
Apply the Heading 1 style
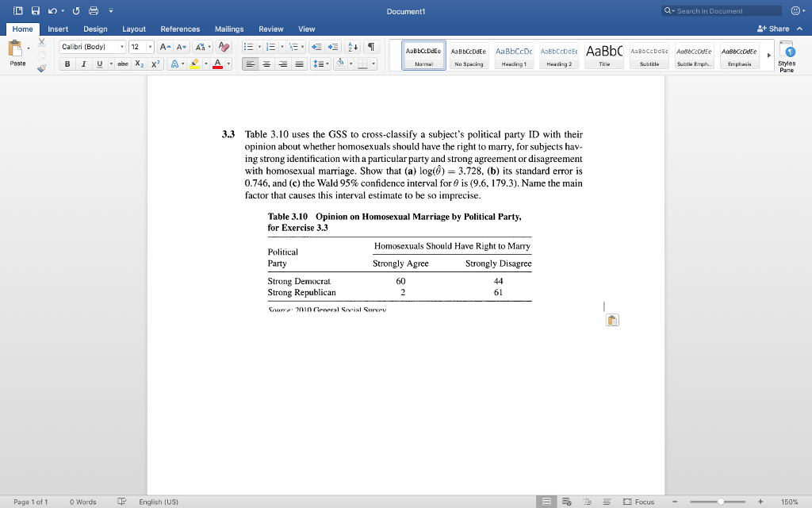[514, 55]
